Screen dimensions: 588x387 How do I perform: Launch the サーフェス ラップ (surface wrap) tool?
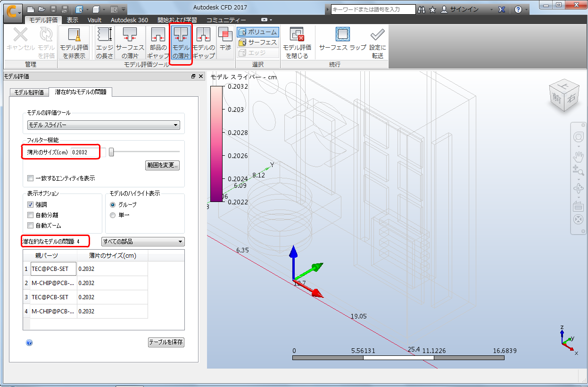point(342,39)
